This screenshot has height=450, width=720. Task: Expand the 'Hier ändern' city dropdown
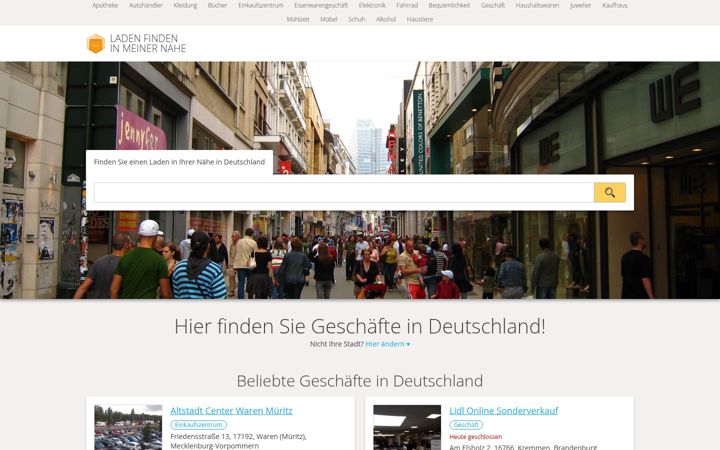coord(388,344)
